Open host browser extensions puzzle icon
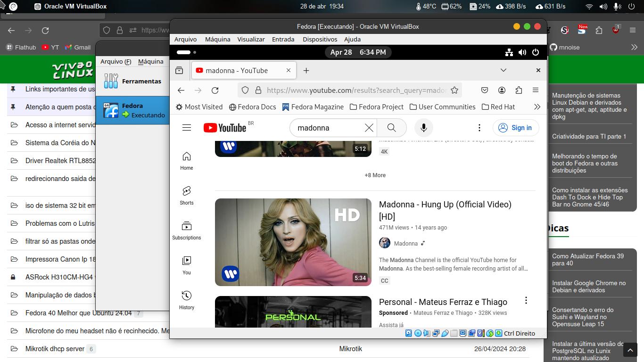The image size is (644, 362). coord(599,30)
